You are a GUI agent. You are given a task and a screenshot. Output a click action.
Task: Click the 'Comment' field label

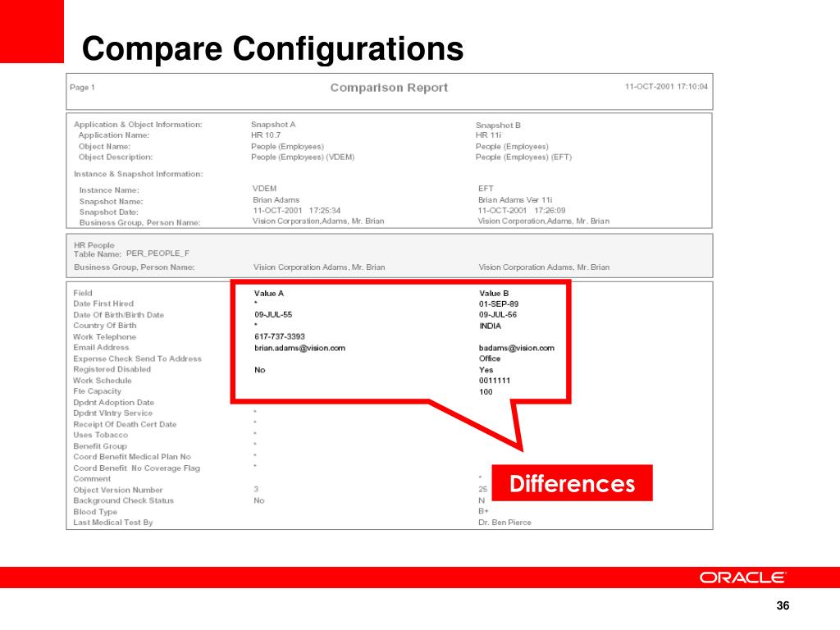tap(92, 479)
